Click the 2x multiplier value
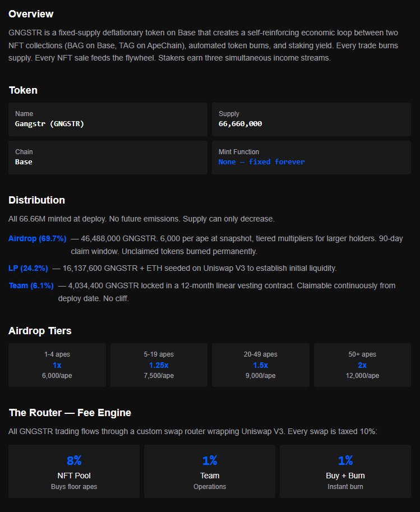This screenshot has width=420, height=512. tap(362, 365)
